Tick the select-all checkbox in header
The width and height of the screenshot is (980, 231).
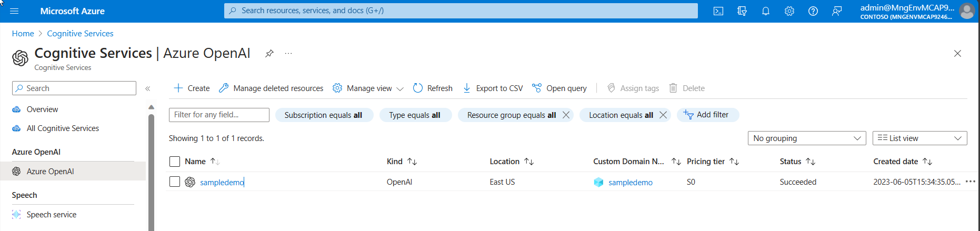[x=175, y=162]
